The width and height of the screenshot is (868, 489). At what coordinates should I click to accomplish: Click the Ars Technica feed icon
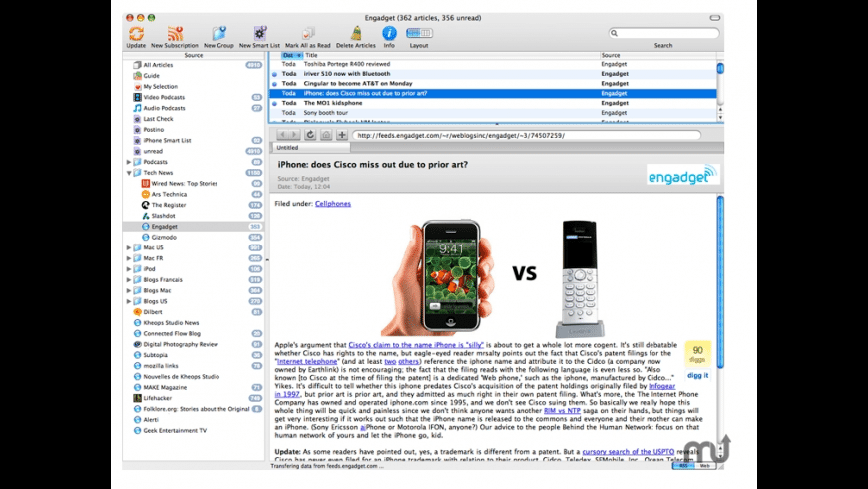(x=145, y=194)
